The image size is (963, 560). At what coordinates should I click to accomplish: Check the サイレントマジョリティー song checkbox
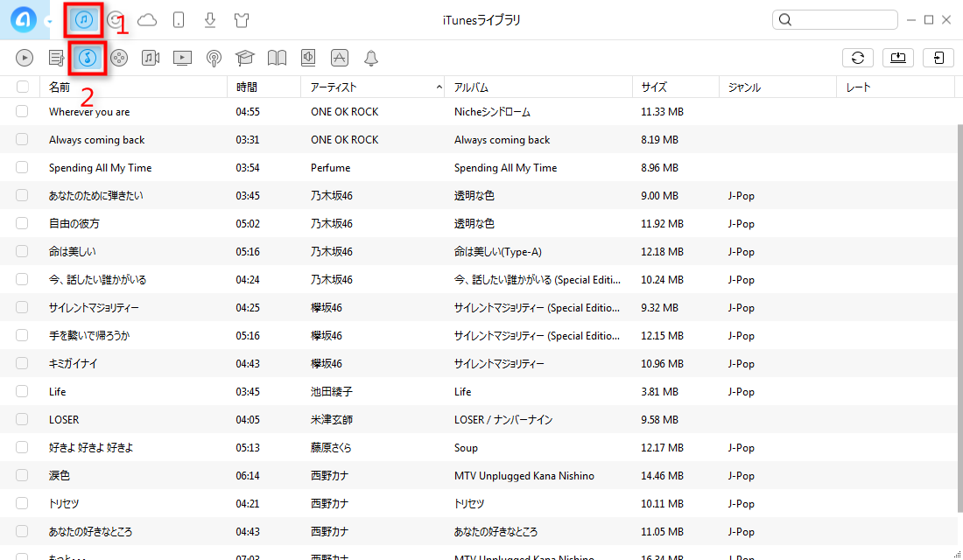(22, 307)
